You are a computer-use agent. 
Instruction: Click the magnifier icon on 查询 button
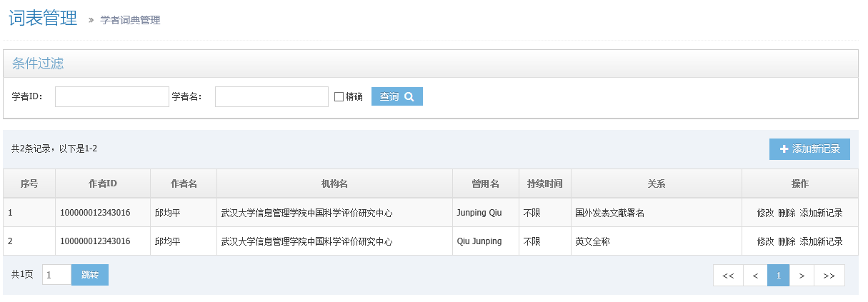pyautogui.click(x=409, y=96)
